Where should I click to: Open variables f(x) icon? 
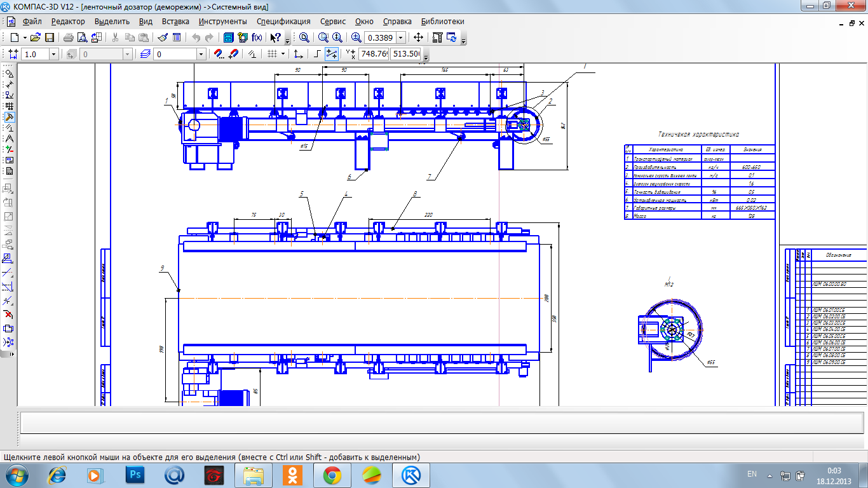coord(257,37)
